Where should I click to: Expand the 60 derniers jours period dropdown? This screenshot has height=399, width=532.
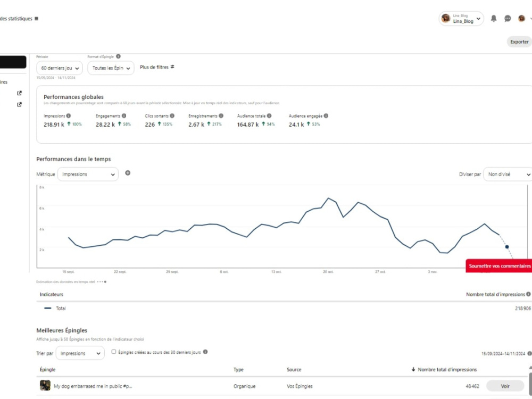point(60,68)
